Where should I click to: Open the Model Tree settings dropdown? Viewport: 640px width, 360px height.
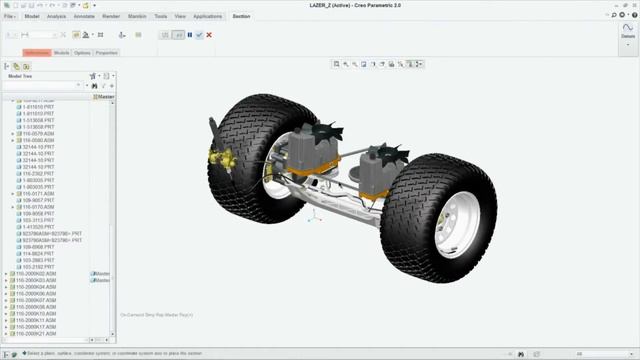pyautogui.click(x=94, y=76)
